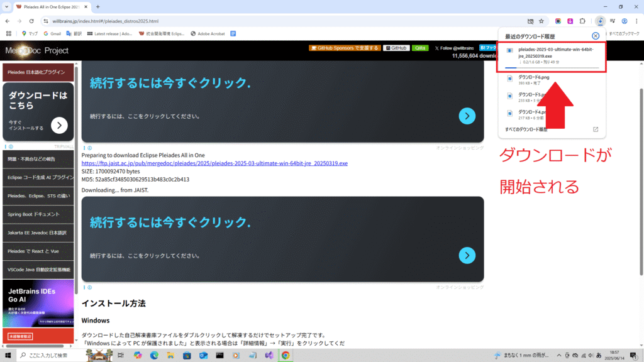
Task: Open Task View on the taskbar
Action: click(120, 356)
